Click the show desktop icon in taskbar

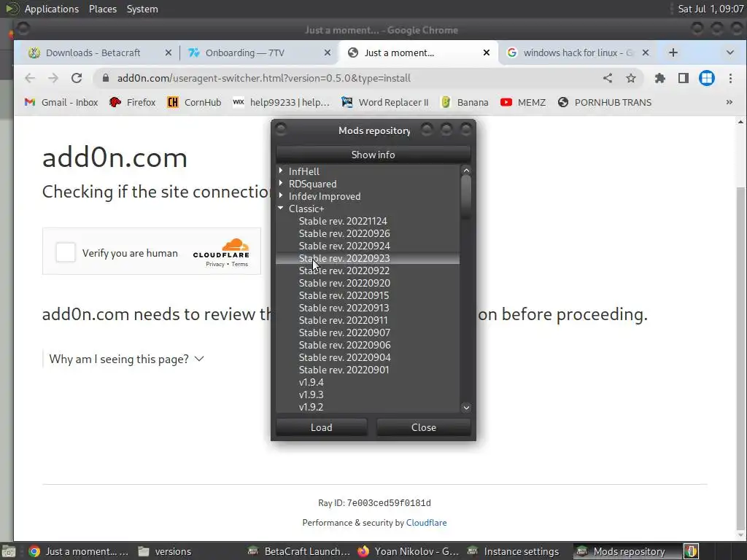pyautogui.click(x=9, y=551)
